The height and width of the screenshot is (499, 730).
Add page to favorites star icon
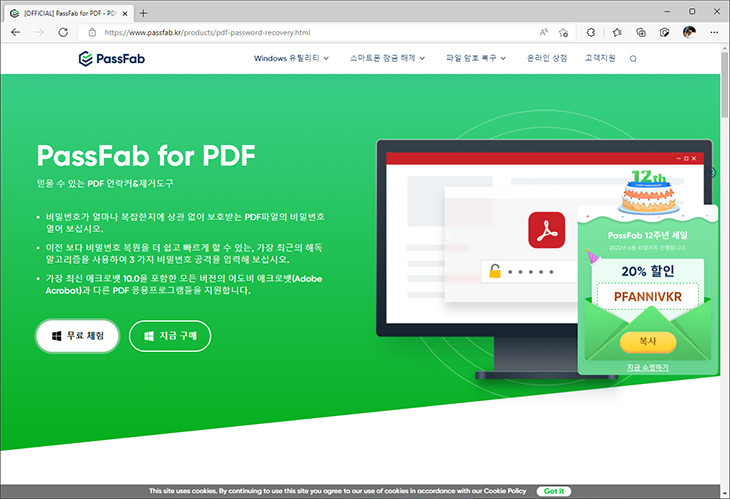tap(563, 32)
